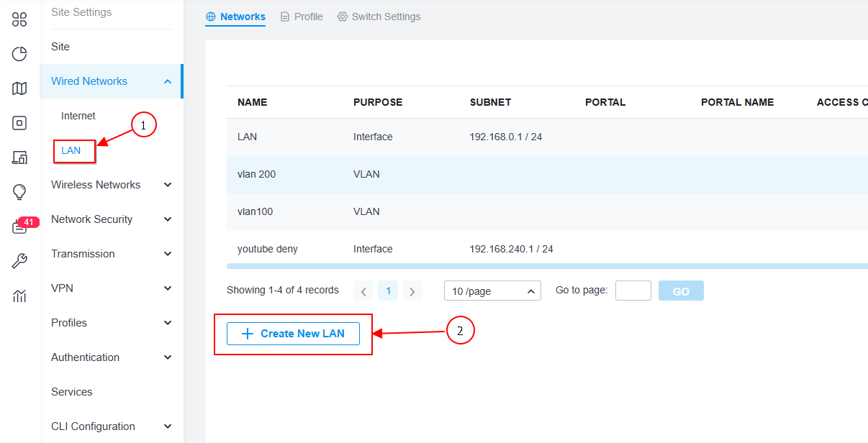
Task: Click Showing 1-4 of 4 records text
Action: 283,290
